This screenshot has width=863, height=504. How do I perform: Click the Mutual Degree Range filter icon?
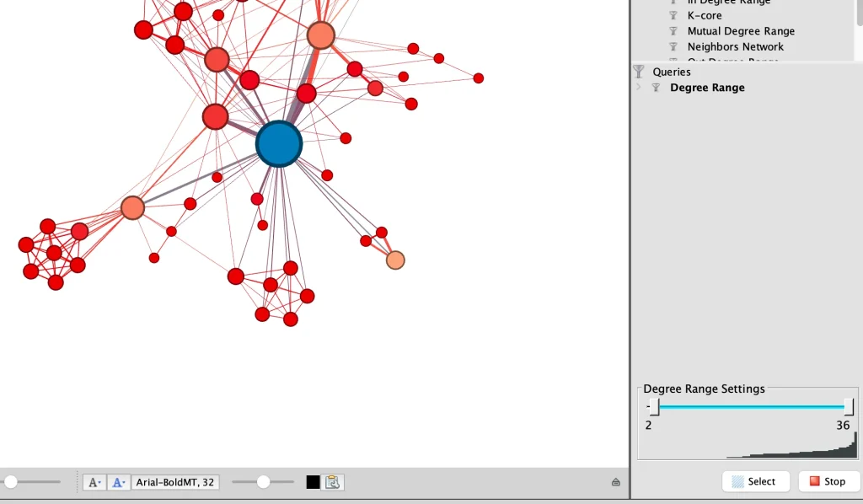click(x=673, y=30)
